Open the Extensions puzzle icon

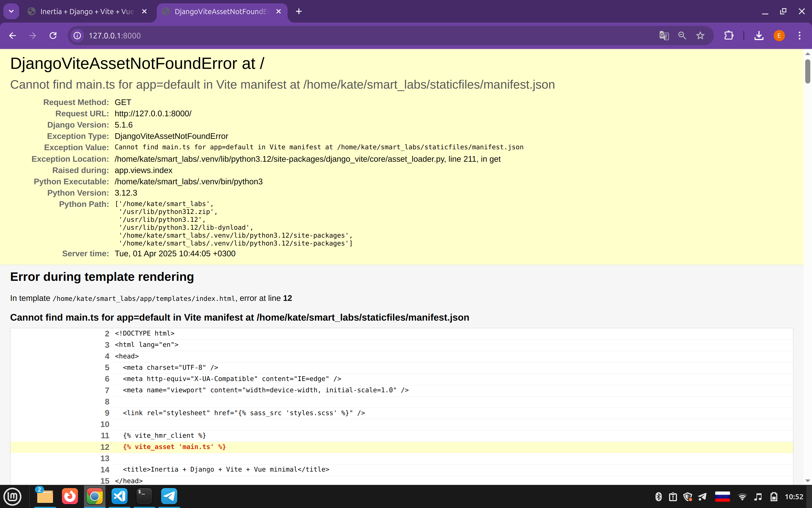coord(729,36)
